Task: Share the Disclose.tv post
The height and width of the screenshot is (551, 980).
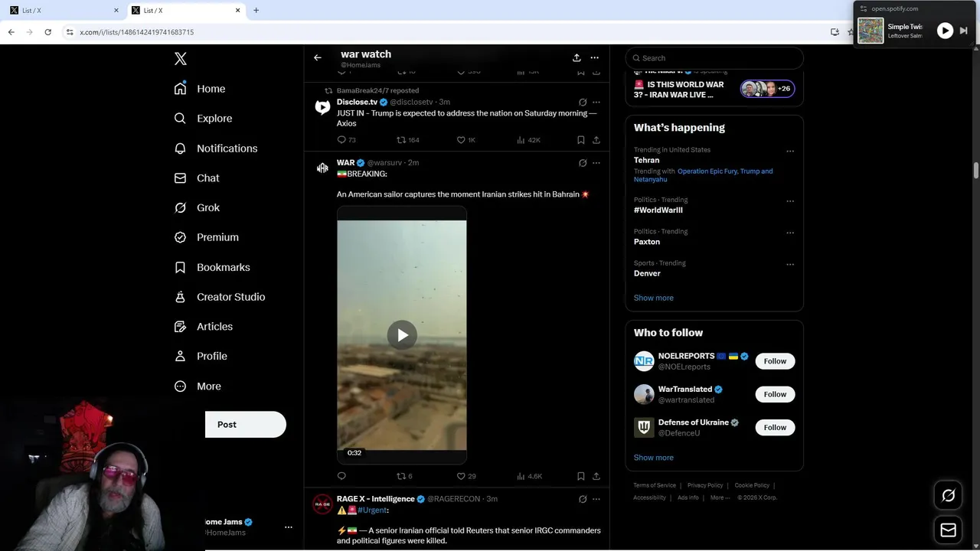Action: [x=596, y=140]
